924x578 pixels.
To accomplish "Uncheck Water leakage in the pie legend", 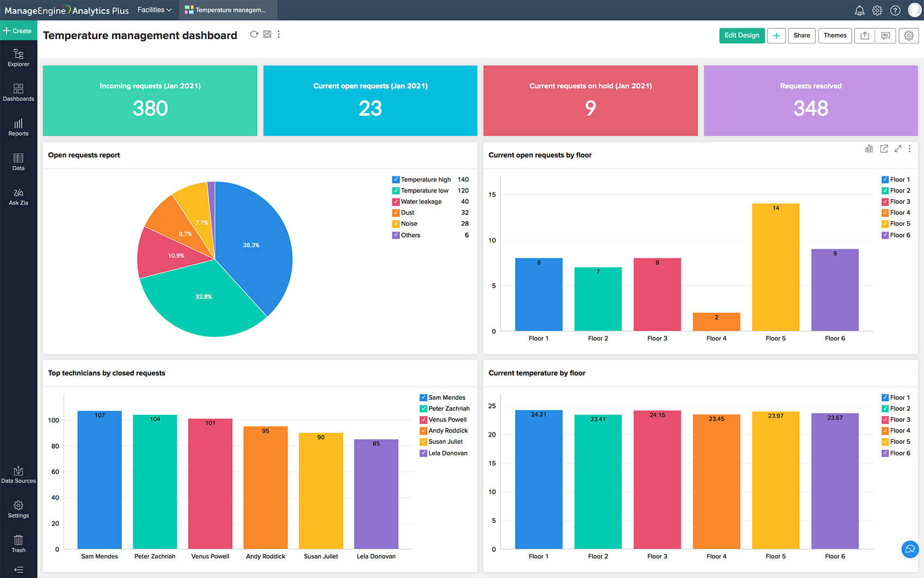I will click(x=396, y=201).
